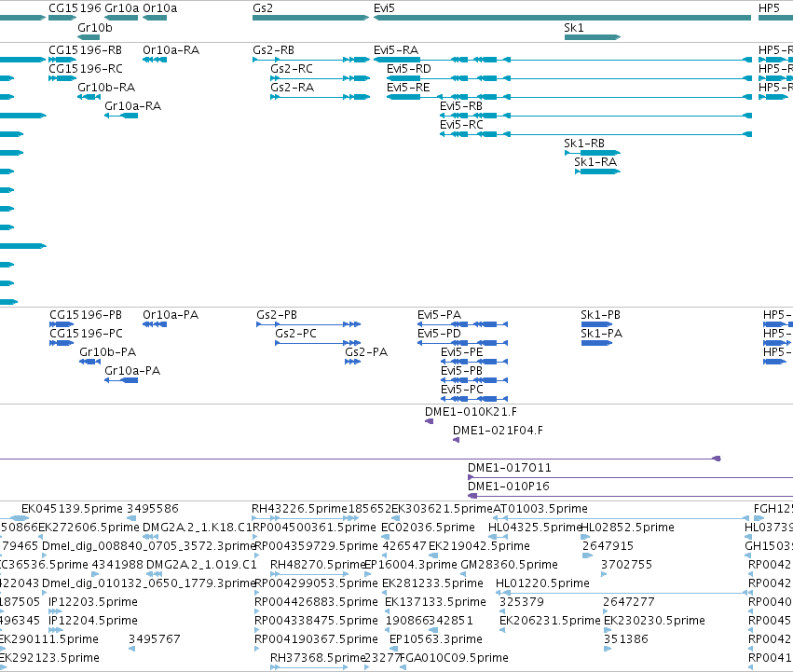Select the Or10a gene bar

[155, 18]
